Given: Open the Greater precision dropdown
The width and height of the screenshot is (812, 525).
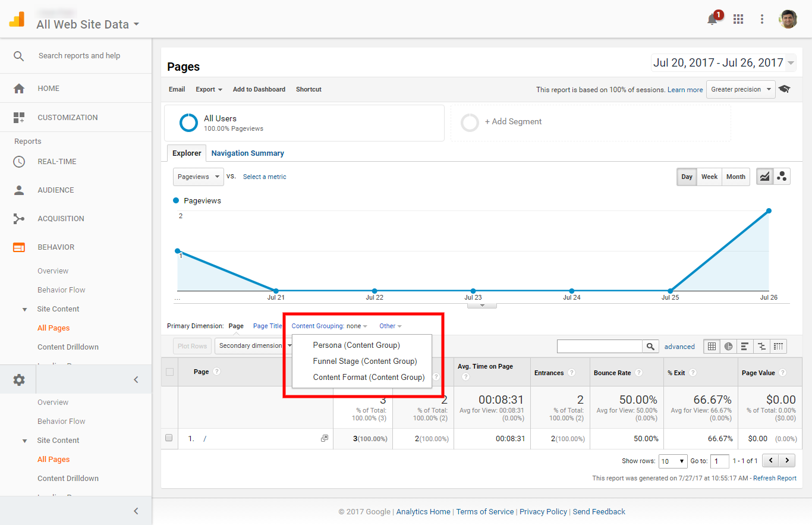Looking at the screenshot, I should click(741, 89).
